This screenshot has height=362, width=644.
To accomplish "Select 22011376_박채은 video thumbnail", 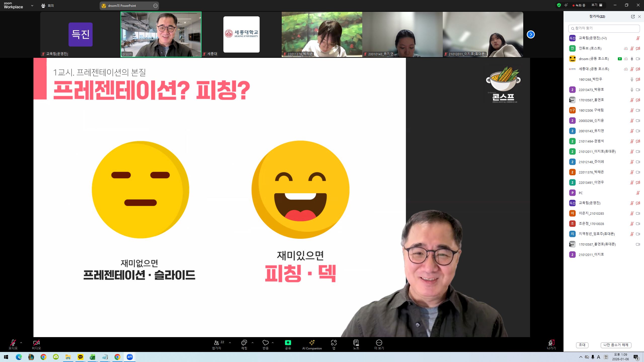I will [322, 34].
